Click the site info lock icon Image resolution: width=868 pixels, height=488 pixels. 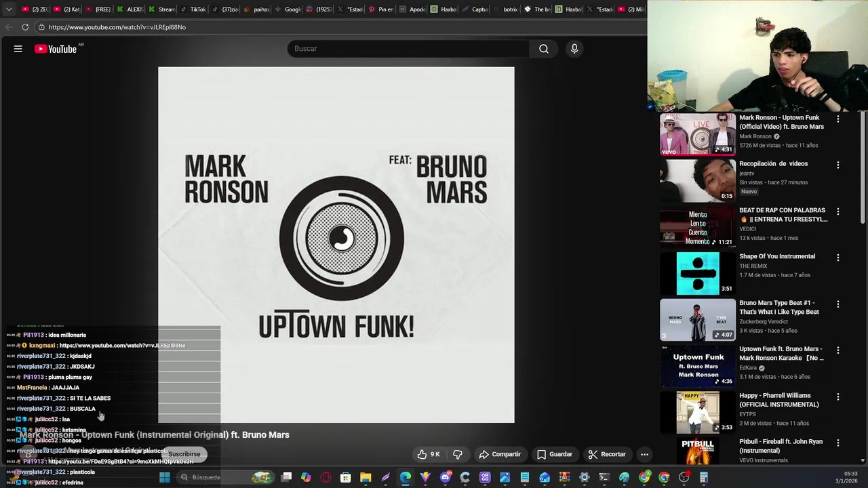coord(41,27)
